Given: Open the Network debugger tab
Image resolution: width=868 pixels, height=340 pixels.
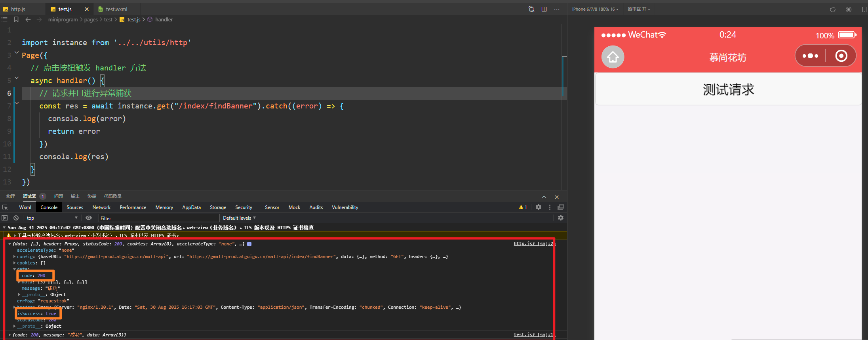Looking at the screenshot, I should (x=101, y=207).
